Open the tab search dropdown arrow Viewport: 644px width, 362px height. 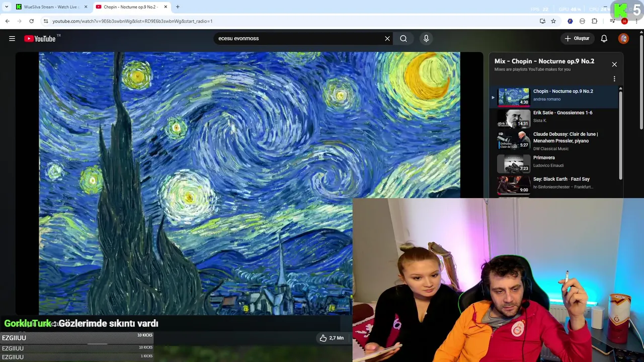(x=7, y=7)
